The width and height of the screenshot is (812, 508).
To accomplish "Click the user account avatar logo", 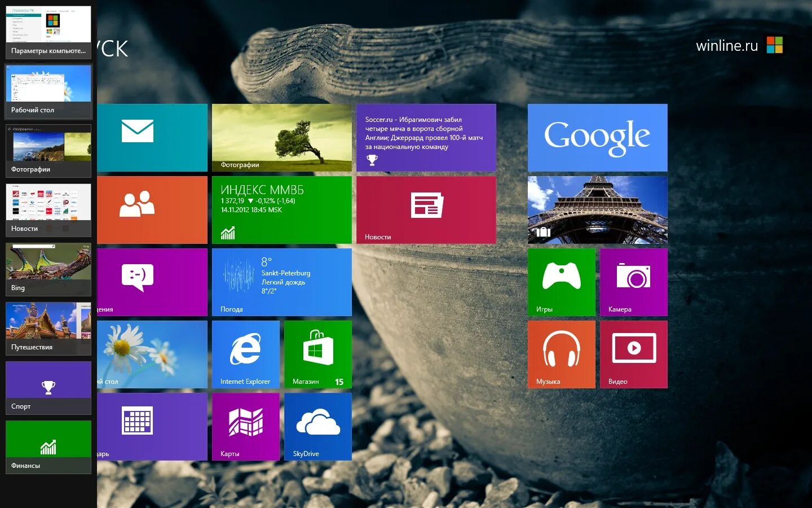I will (775, 45).
